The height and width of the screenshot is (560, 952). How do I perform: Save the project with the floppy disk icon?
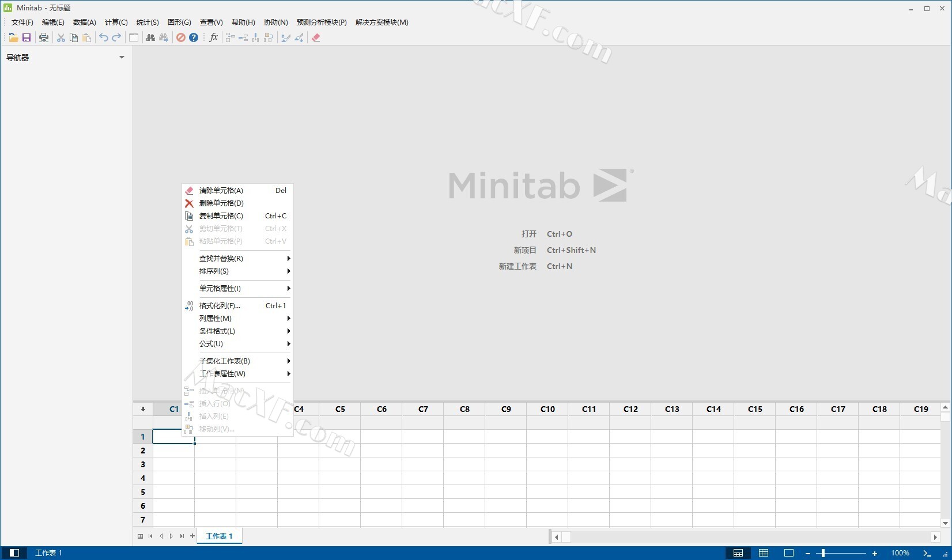point(27,37)
